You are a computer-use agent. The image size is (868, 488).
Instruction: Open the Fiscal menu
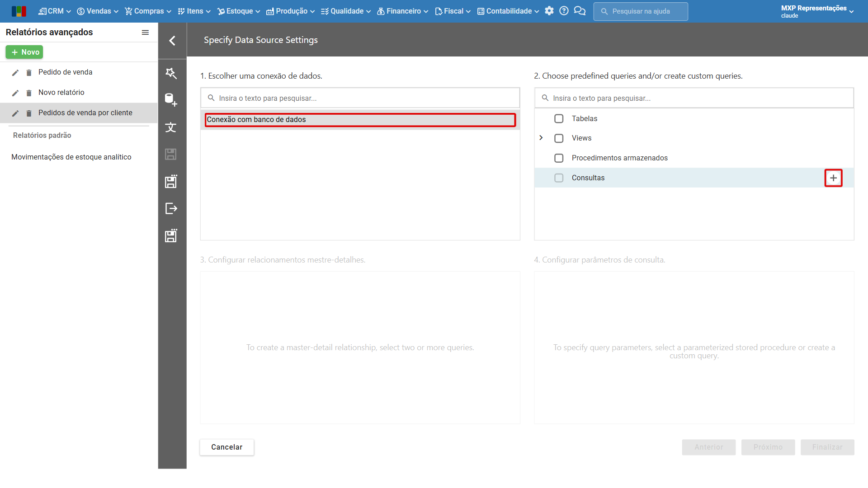point(453,11)
